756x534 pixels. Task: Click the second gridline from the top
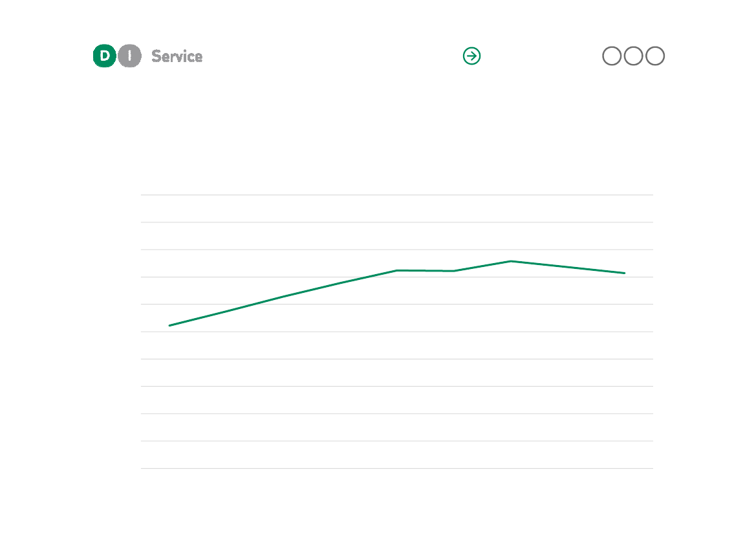pos(397,222)
